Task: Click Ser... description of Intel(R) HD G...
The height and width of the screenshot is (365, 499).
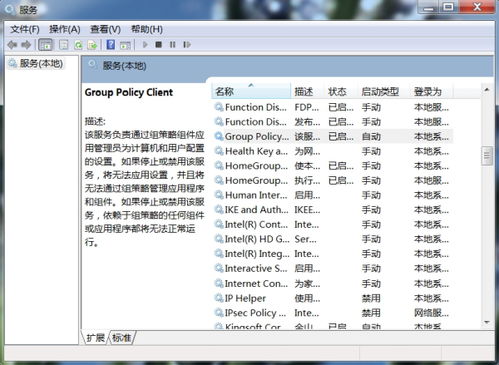Action: (x=305, y=239)
